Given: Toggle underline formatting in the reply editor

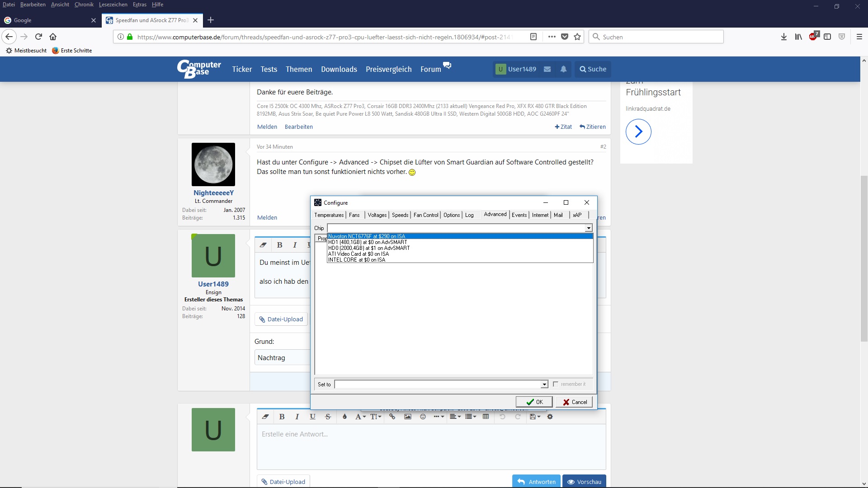Looking at the screenshot, I should point(312,417).
